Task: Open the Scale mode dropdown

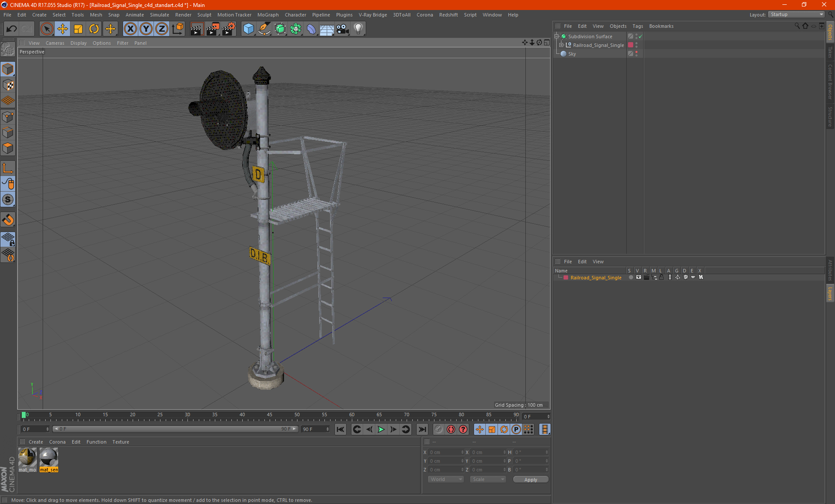Action: (x=488, y=479)
